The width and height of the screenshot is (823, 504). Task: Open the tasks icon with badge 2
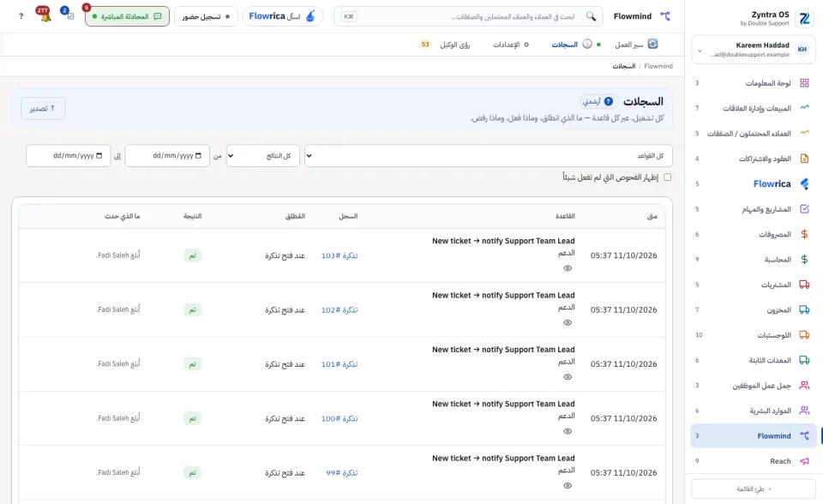pos(69,14)
